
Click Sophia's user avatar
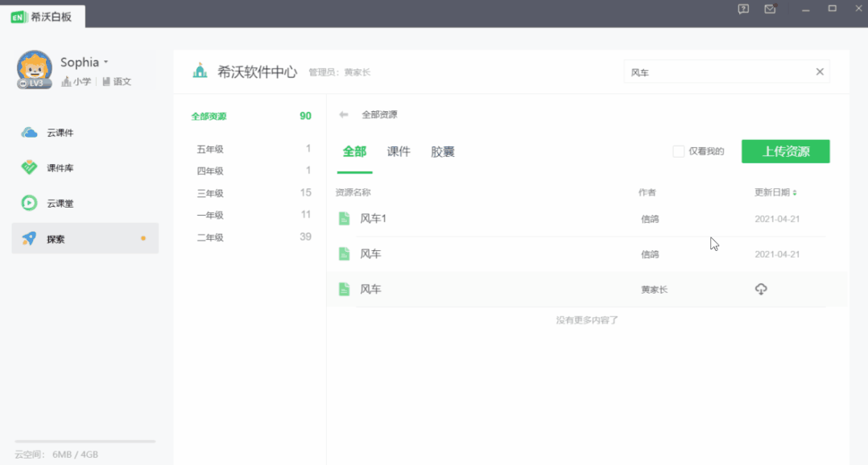click(x=35, y=68)
